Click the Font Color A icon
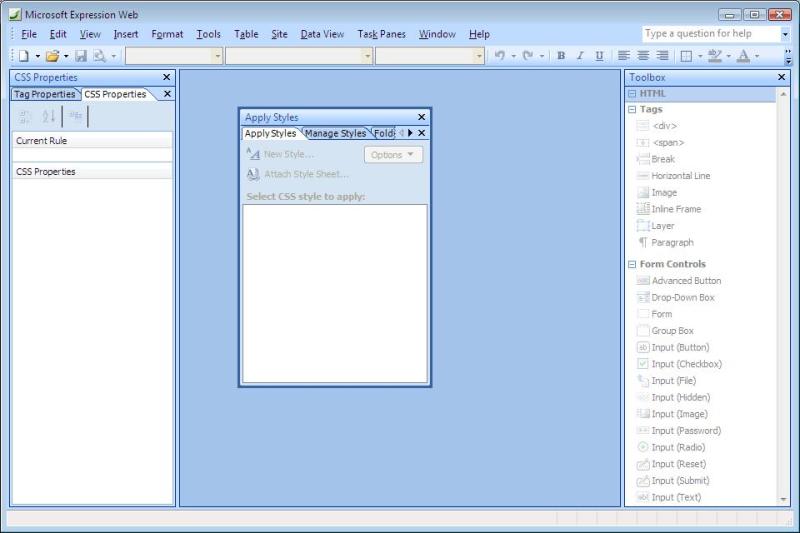800x533 pixels. [743, 56]
